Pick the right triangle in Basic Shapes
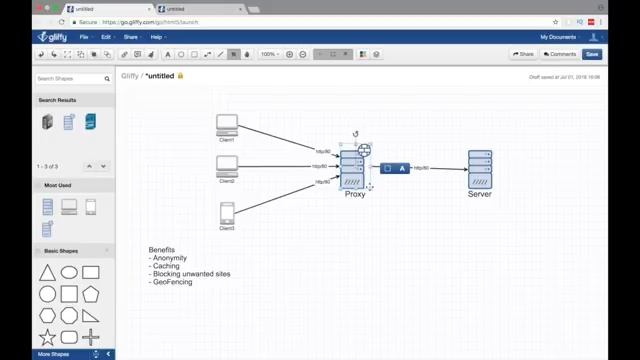The image size is (640, 360). [x=91, y=316]
